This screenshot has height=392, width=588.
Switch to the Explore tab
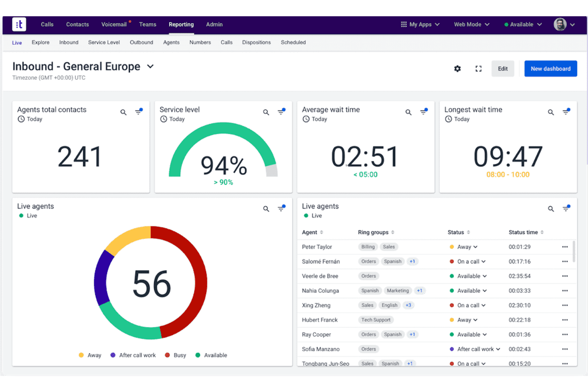[x=41, y=42]
